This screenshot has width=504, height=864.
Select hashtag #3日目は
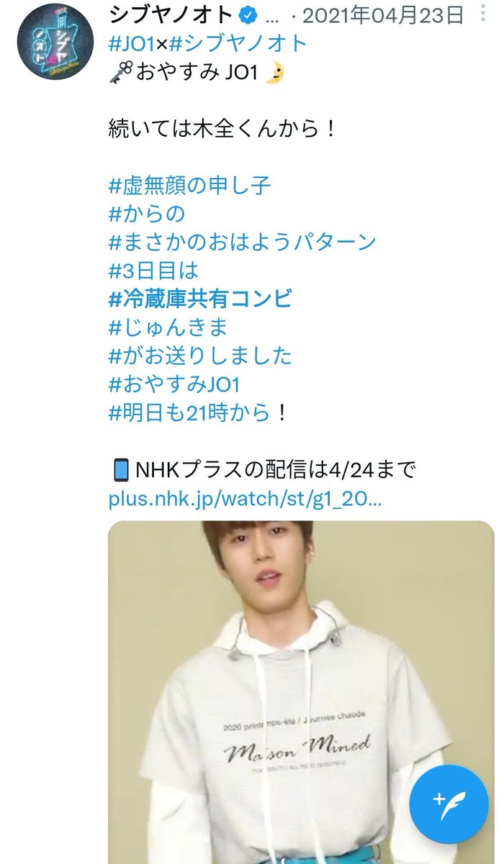(153, 271)
